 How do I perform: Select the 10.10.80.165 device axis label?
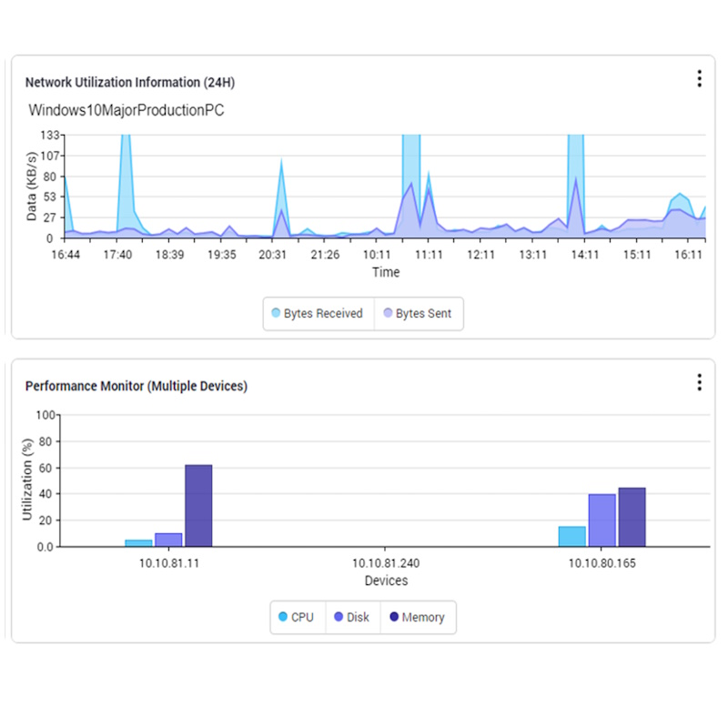(x=602, y=563)
